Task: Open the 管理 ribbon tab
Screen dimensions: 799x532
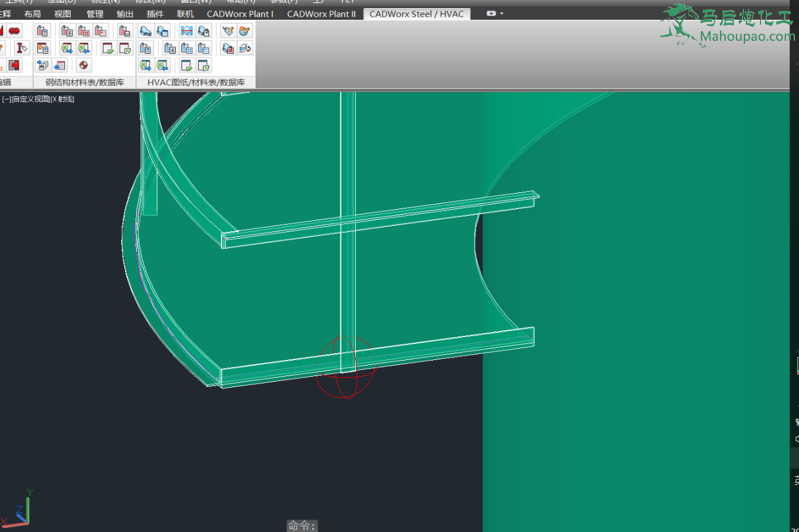Action: pyautogui.click(x=95, y=14)
